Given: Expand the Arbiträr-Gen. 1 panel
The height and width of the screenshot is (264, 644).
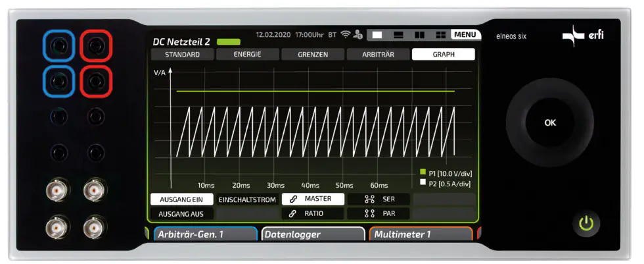Looking at the screenshot, I should (x=205, y=234).
